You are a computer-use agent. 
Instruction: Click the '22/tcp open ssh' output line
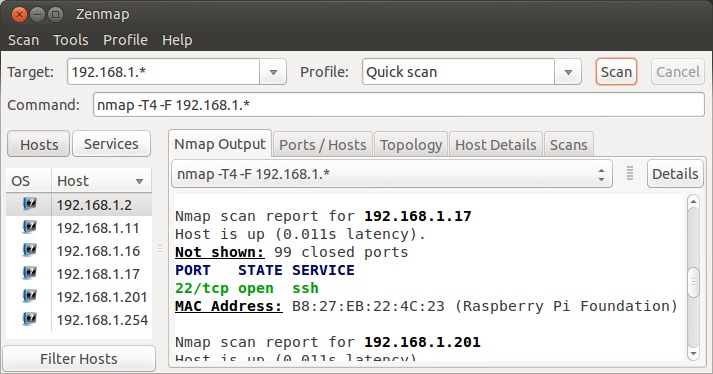coord(247,288)
